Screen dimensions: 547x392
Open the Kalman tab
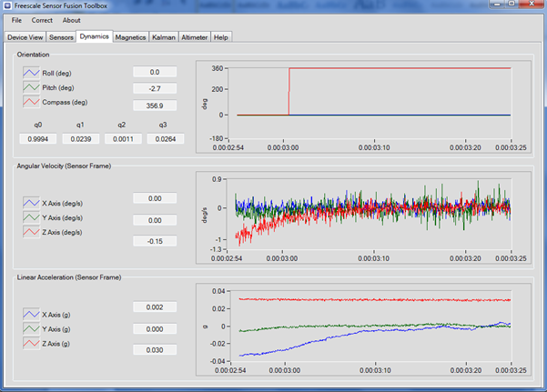coord(164,37)
